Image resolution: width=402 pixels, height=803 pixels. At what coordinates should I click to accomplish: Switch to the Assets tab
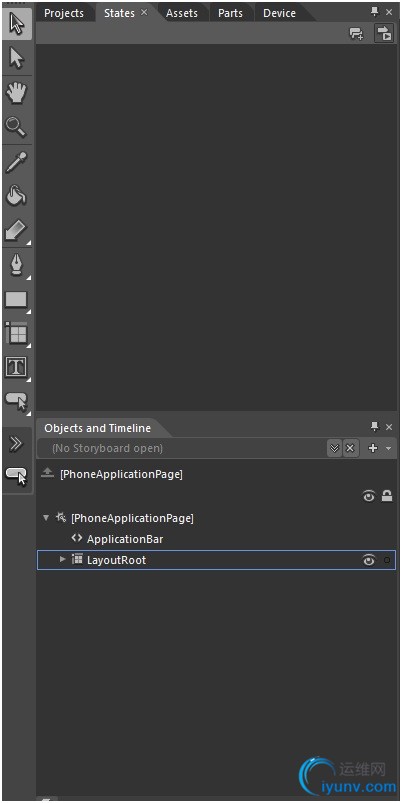point(182,13)
